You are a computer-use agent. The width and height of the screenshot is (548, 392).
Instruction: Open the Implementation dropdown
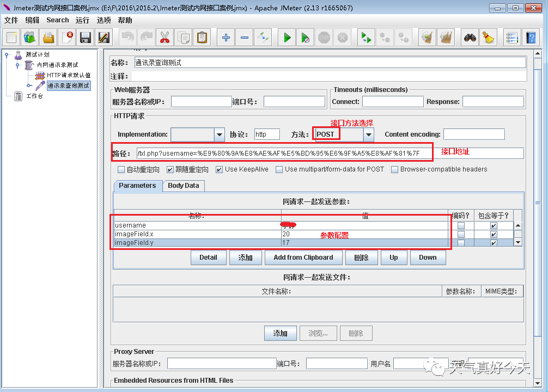(219, 134)
